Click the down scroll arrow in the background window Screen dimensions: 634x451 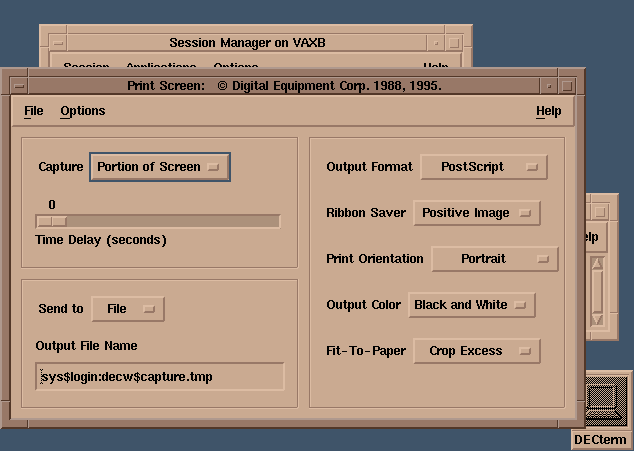coord(597,319)
